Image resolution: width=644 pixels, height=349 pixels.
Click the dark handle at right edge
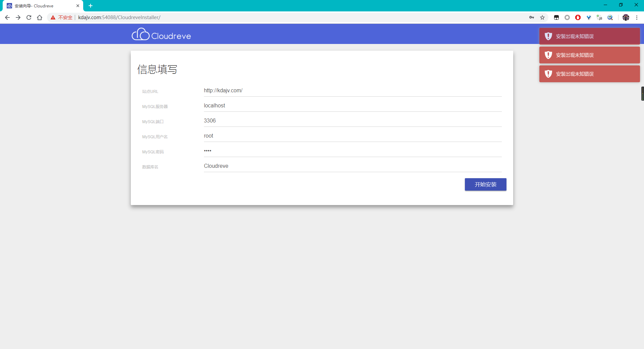click(x=643, y=94)
